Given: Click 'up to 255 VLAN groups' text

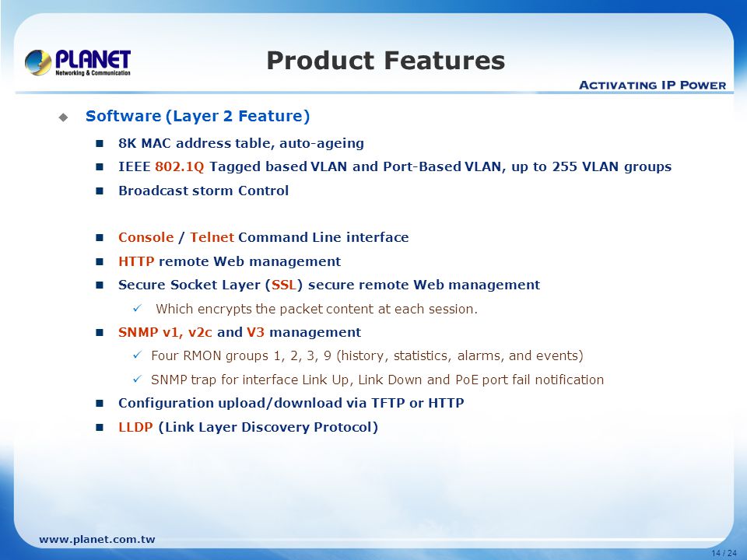Looking at the screenshot, I should coord(591,166).
